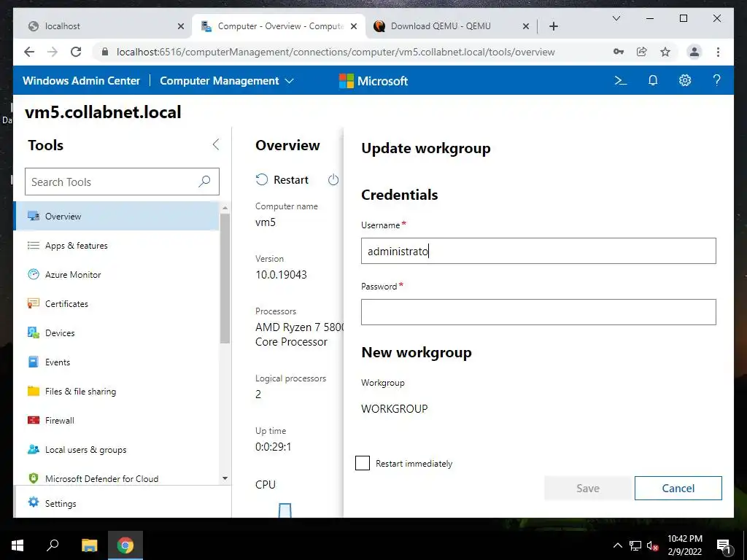Click the tools list scrollbar thumb
This screenshot has height=560, width=747.
(225, 278)
